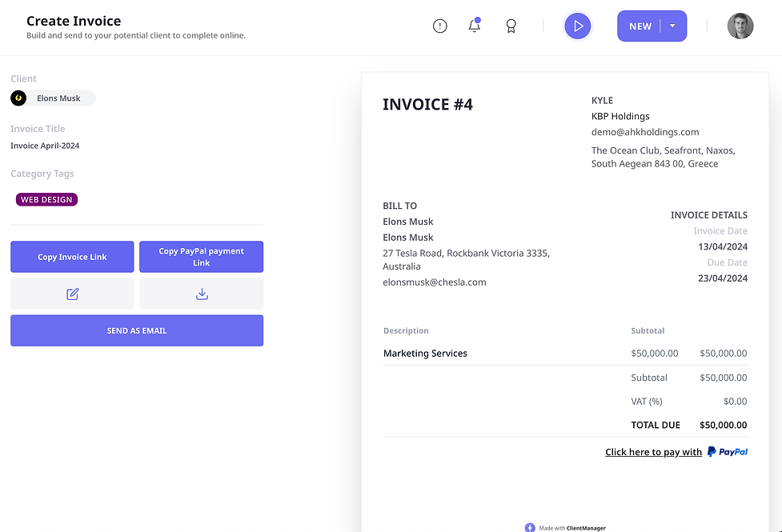Screen dimensions: 782x532
Task: Download the invoice via the download icon
Action: tap(201, 294)
